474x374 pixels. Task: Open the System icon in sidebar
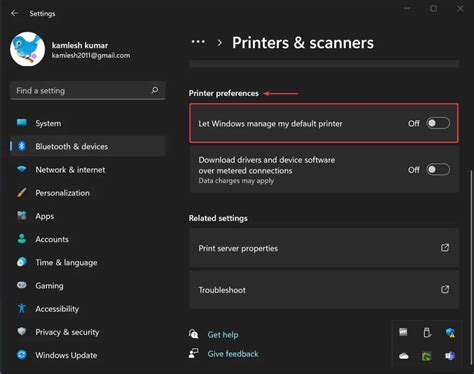(x=22, y=123)
